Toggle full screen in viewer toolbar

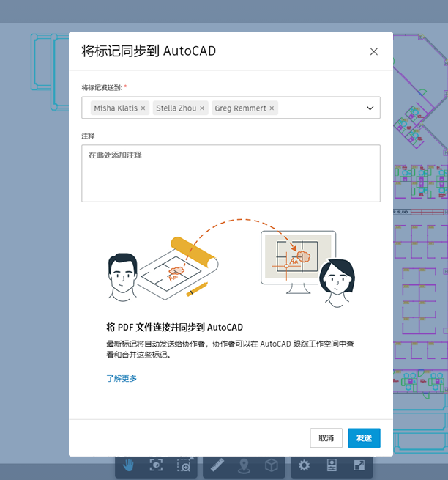359,465
